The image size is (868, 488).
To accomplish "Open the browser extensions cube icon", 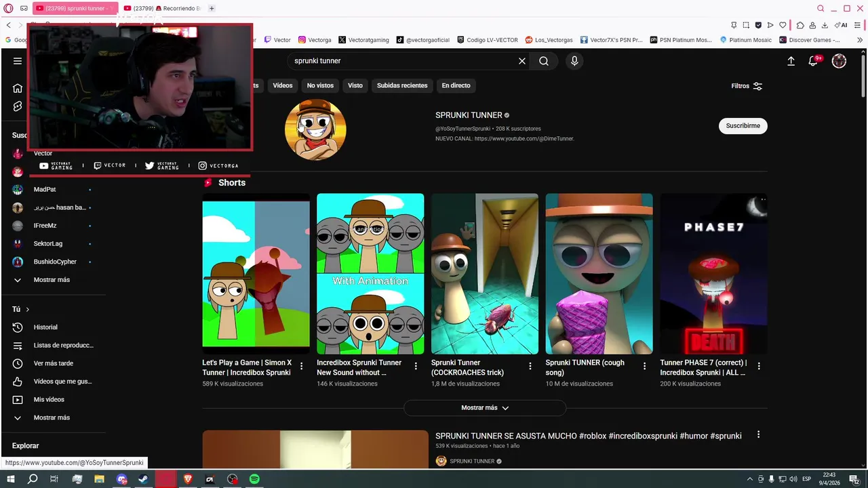I will (x=800, y=25).
